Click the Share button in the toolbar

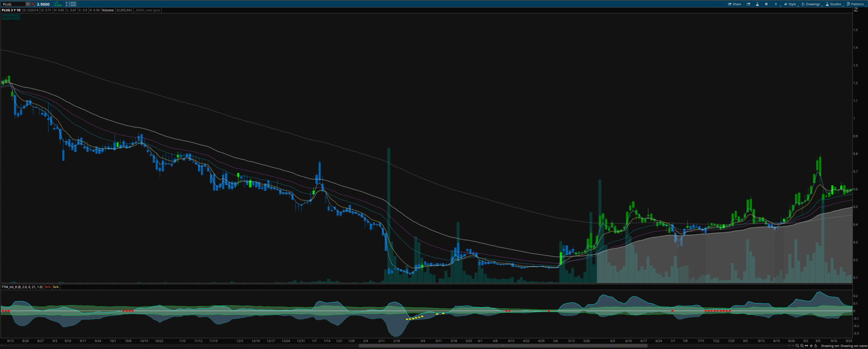click(734, 4)
